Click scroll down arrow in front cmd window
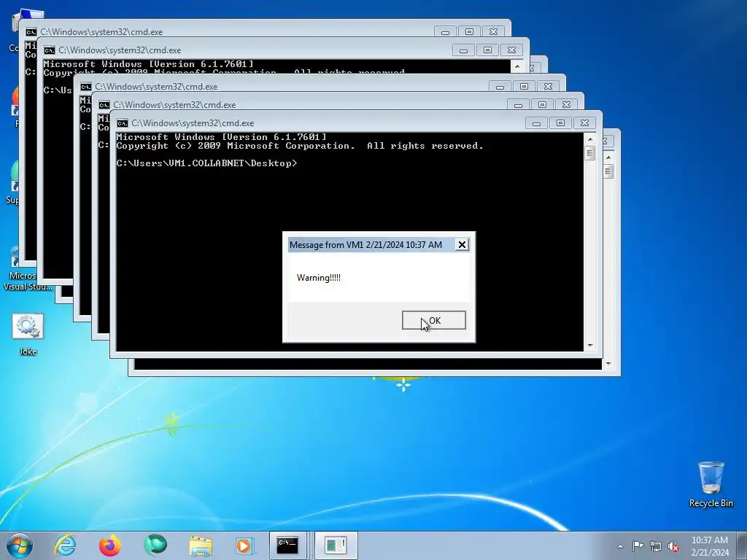 590,346
